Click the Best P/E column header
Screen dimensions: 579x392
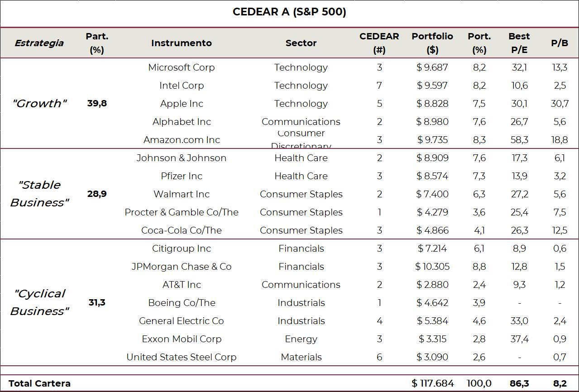[519, 43]
